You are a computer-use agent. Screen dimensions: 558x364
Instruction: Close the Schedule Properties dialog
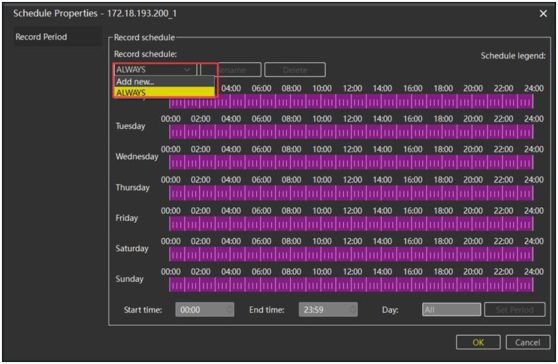(x=543, y=14)
